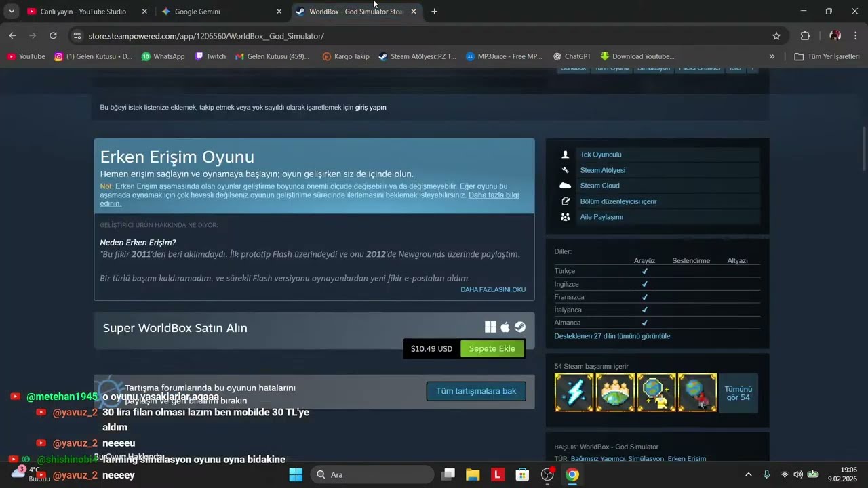View site information icon in address bar

(x=77, y=36)
